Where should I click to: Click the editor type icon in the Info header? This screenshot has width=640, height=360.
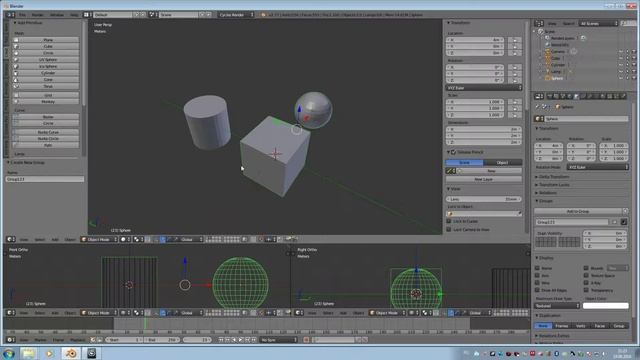click(10, 15)
